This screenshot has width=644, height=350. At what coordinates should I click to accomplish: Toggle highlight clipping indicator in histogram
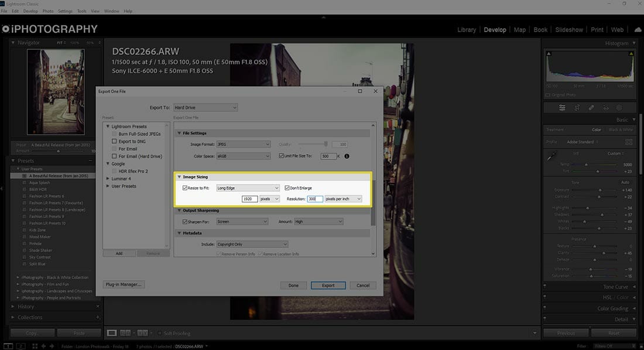point(631,53)
